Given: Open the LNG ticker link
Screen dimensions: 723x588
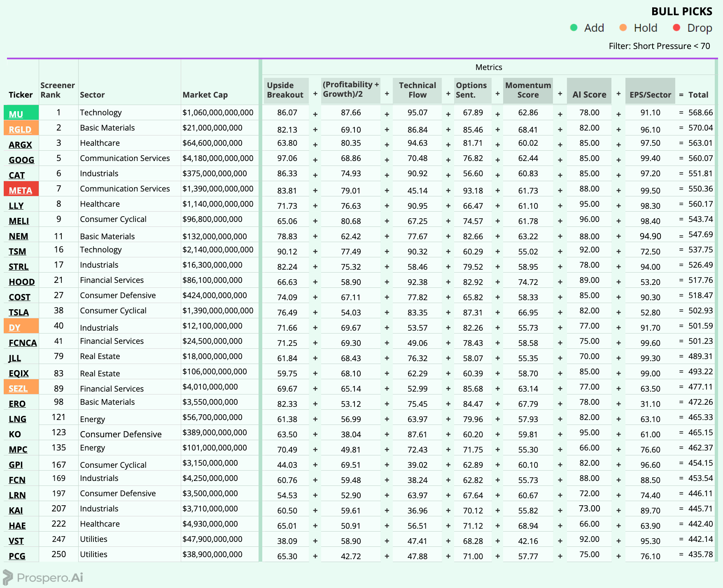Looking at the screenshot, I should pyautogui.click(x=18, y=419).
